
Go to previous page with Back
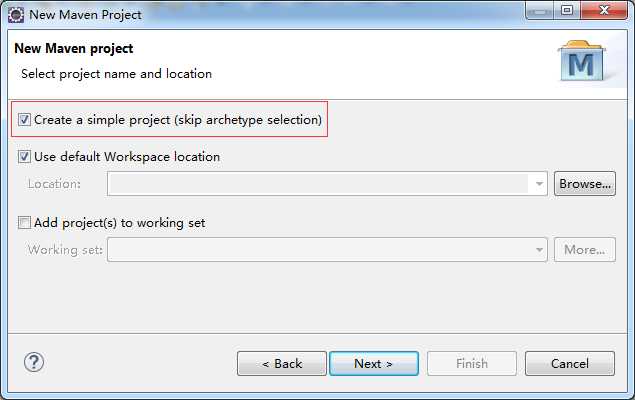pos(282,364)
